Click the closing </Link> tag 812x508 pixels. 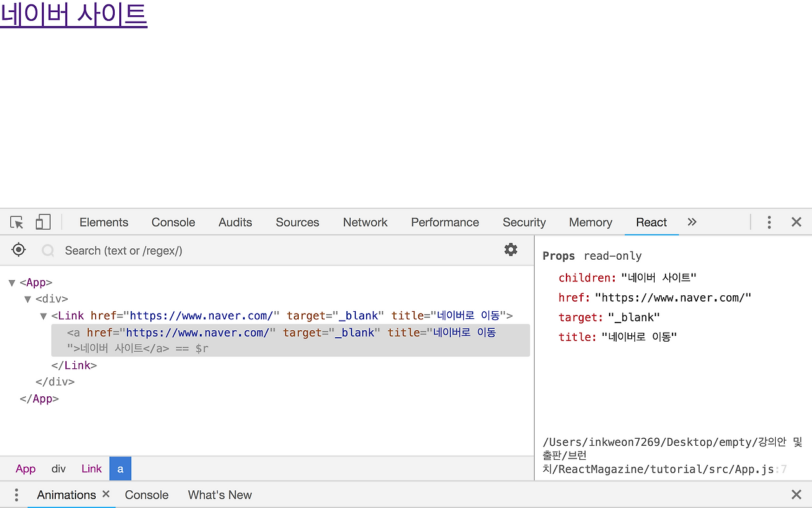(x=74, y=365)
